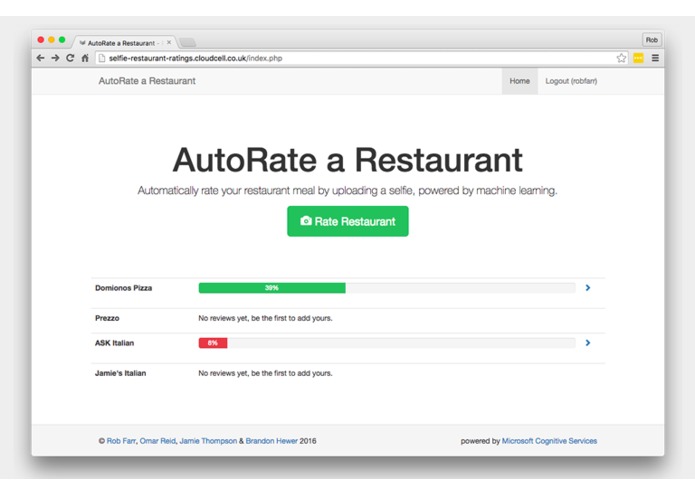Go back with the browser back arrow
695x494 pixels.
[40, 58]
